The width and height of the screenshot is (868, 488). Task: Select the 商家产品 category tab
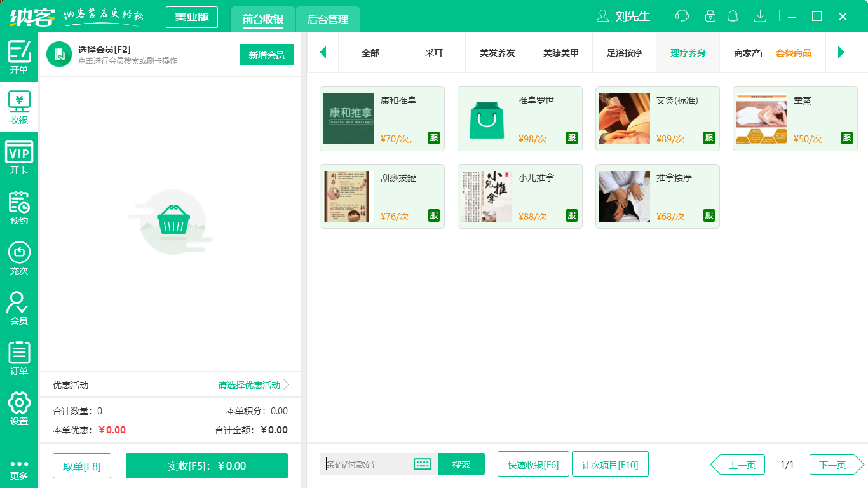742,53
